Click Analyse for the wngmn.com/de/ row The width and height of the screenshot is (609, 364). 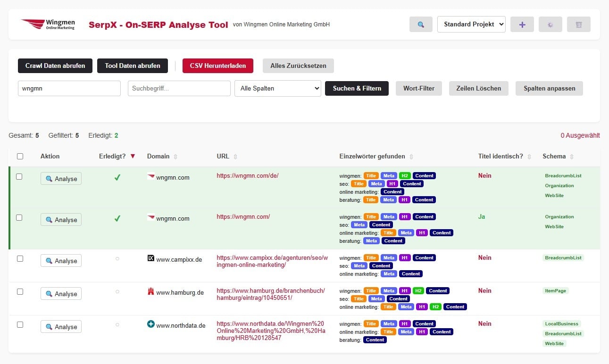(x=61, y=179)
